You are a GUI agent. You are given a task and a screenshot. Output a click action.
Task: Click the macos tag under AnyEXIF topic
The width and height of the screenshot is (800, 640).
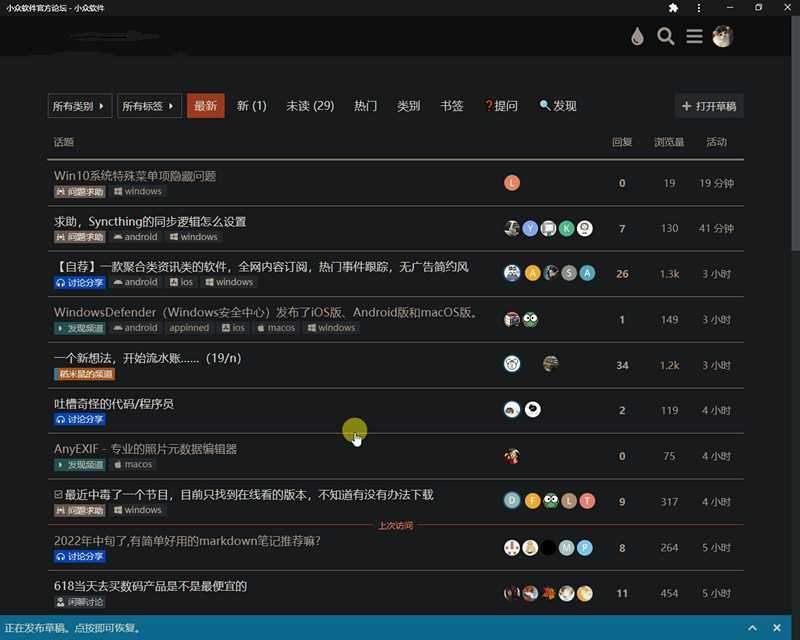[x=133, y=465]
